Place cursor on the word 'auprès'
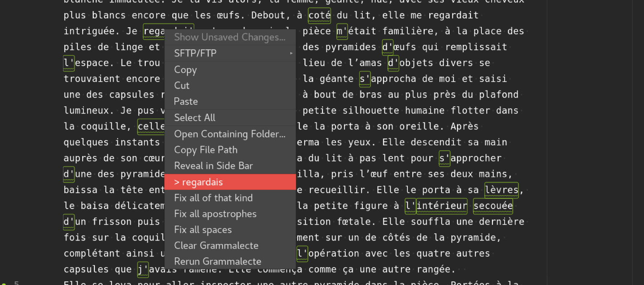 (x=80, y=158)
